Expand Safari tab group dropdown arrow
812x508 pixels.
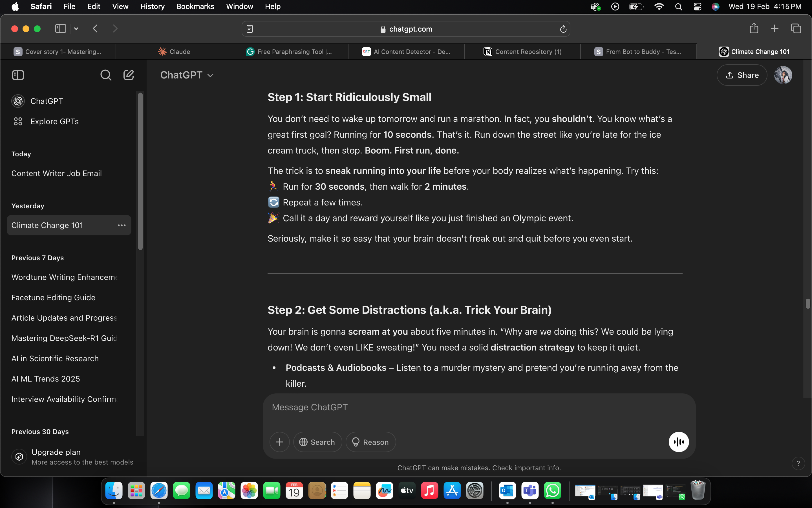[x=76, y=29]
